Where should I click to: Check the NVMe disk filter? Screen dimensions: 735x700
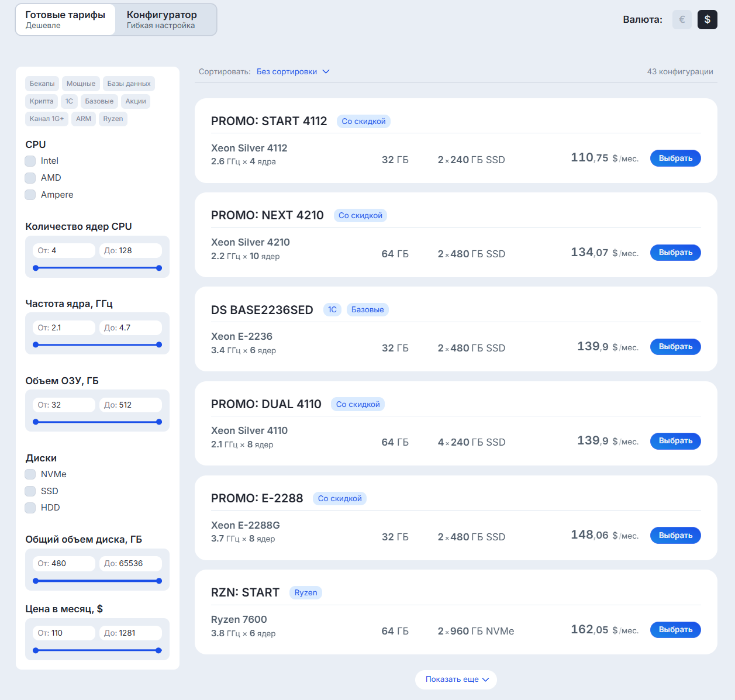(30, 474)
